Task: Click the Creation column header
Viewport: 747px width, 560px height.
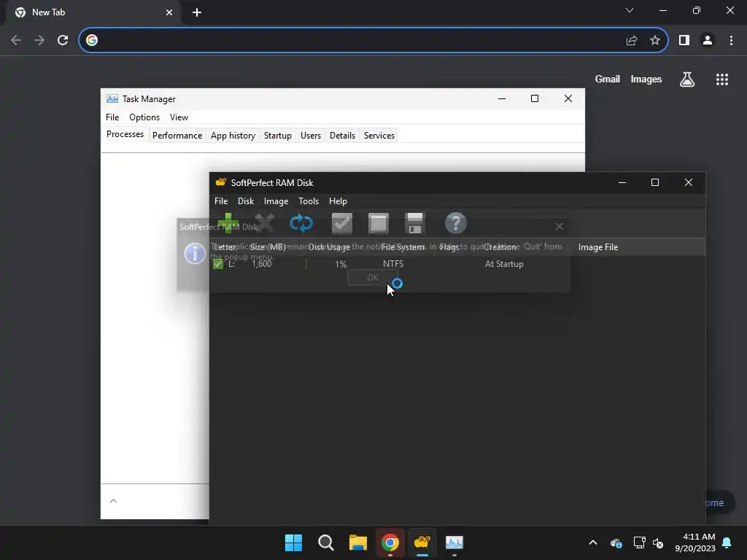Action: [500, 247]
